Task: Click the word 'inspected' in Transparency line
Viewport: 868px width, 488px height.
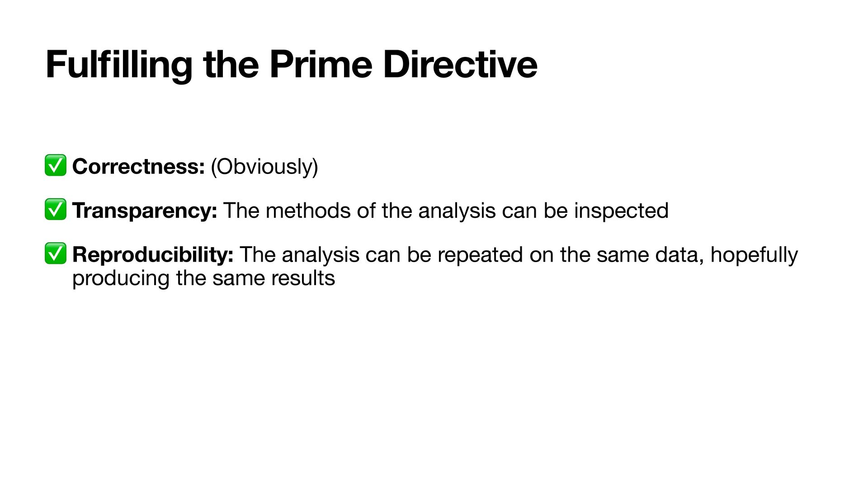Action: click(621, 211)
